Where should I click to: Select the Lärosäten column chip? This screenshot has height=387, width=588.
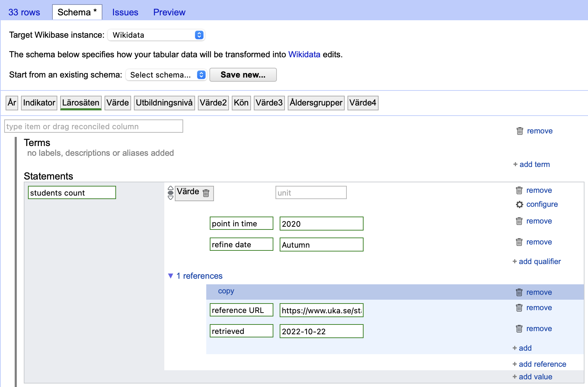(x=81, y=103)
